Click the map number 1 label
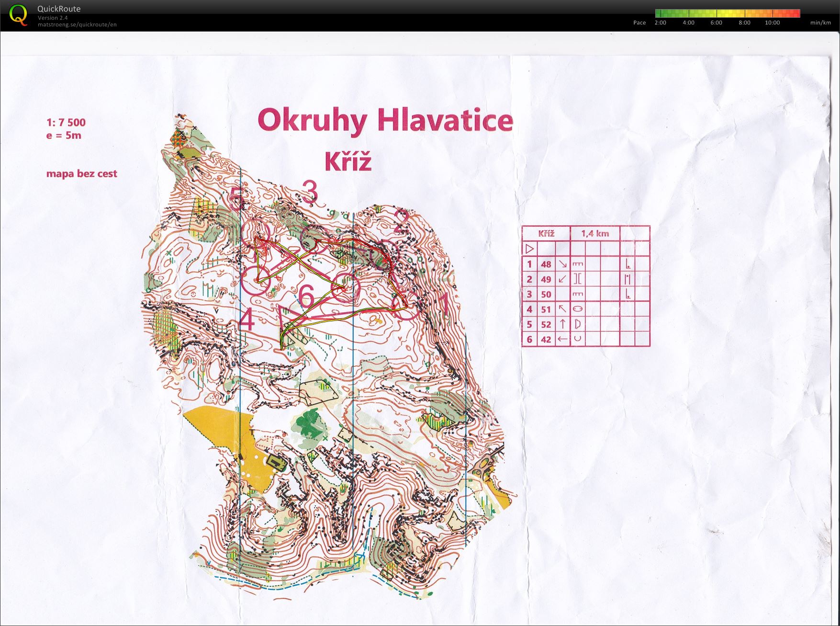This screenshot has width=840, height=626. pyautogui.click(x=444, y=305)
